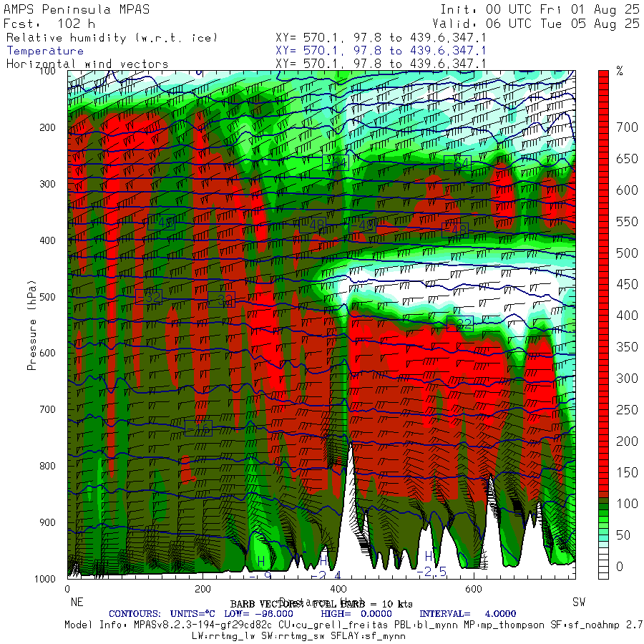Screen dimensions: 644x644
Task: Click the 'Horizontal wind vectors' label
Action: [x=87, y=64]
